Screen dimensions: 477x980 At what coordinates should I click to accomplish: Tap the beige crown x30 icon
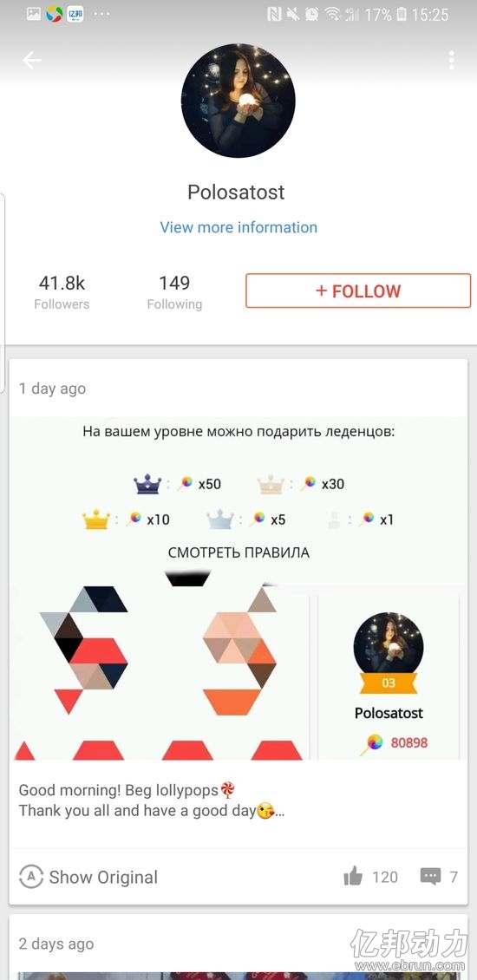coord(271,485)
